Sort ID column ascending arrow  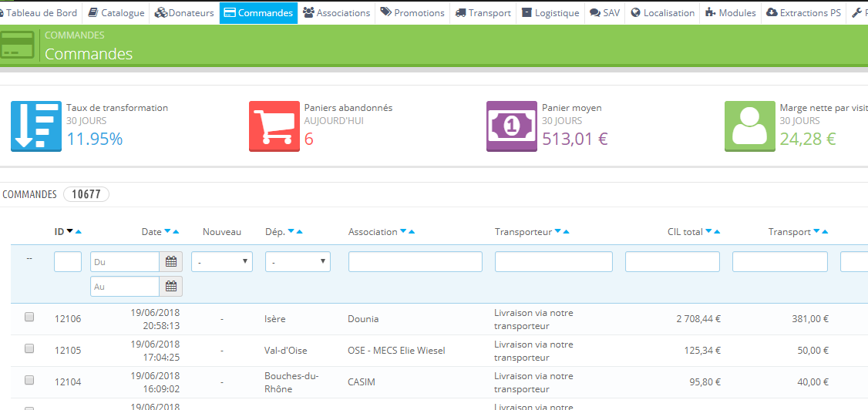(x=78, y=232)
